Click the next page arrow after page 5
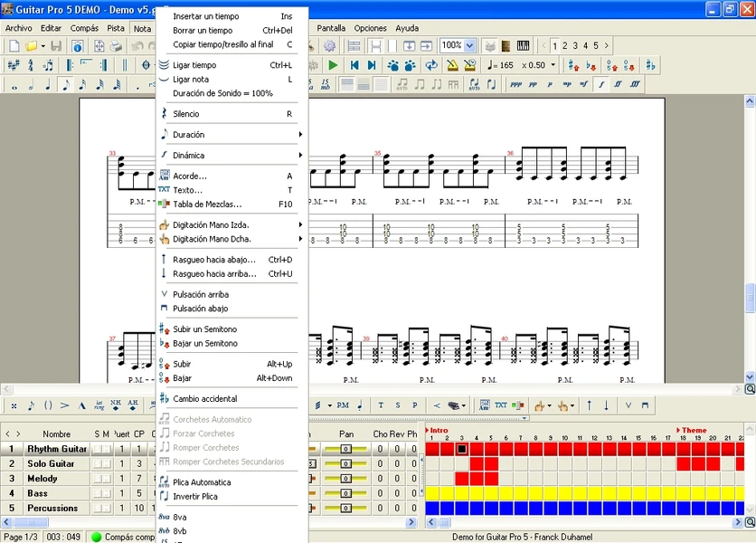The height and width of the screenshot is (543, 756). 607,46
